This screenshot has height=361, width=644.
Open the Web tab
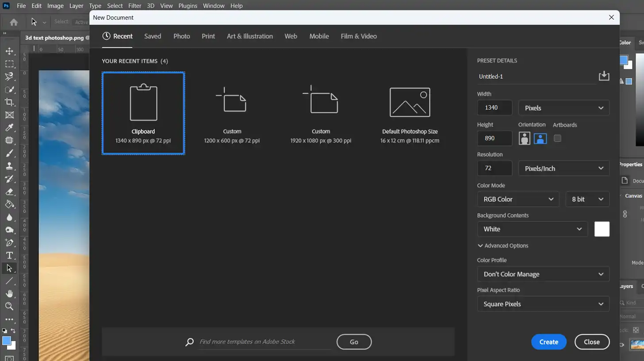[291, 36]
